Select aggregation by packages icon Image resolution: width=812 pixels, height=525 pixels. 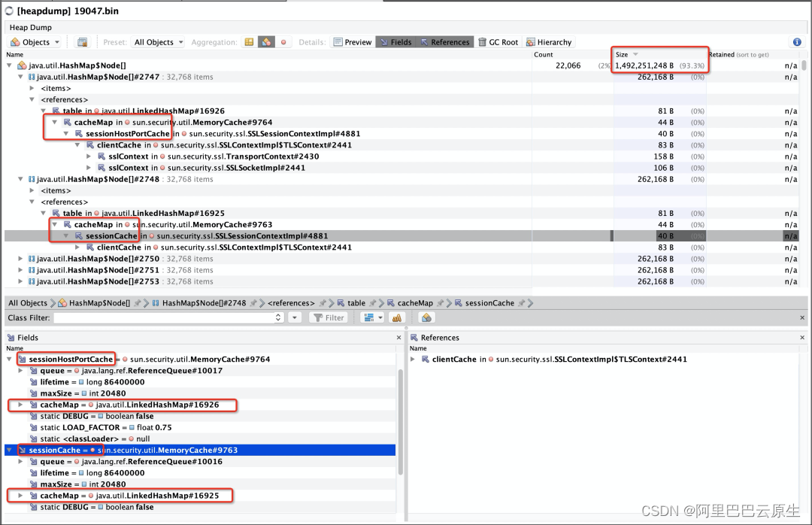pos(250,42)
